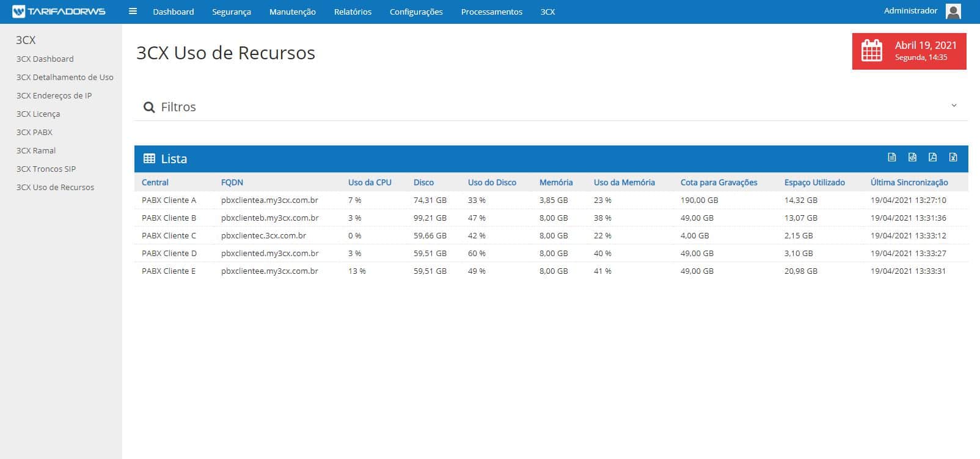Open 3CX Uso de Recursos sidebar link

coord(56,187)
